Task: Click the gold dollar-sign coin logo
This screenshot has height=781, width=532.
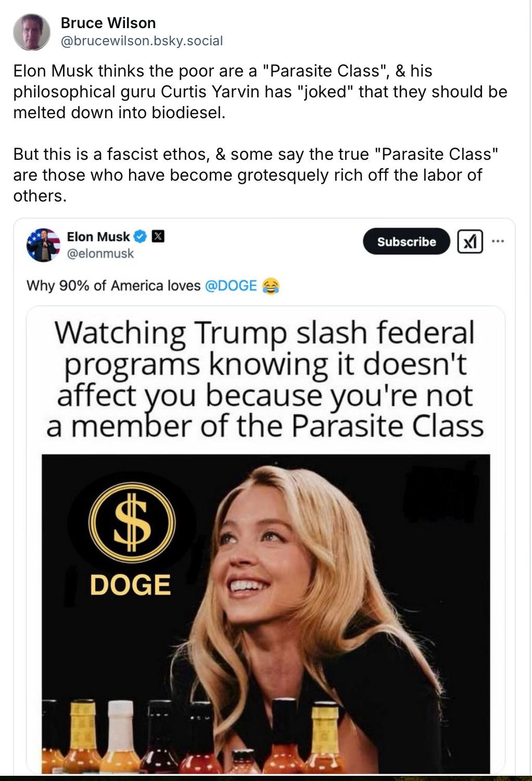Action: pyautogui.click(x=132, y=522)
